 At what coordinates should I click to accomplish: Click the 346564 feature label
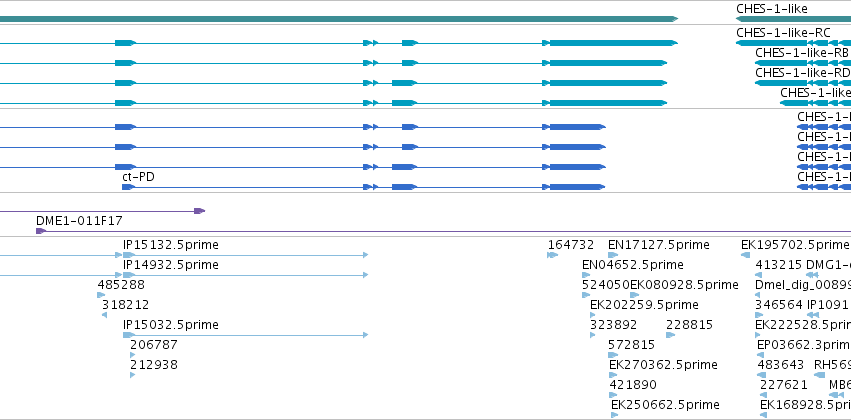(779, 304)
